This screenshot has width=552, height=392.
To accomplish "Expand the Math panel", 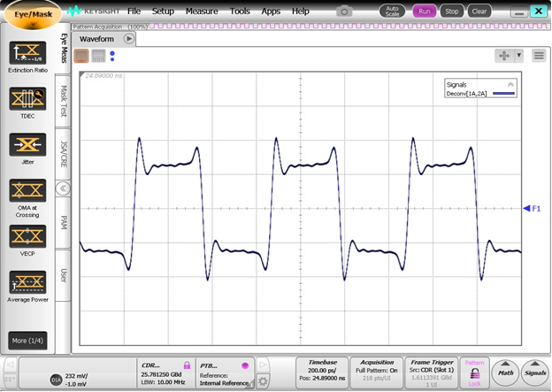I will coord(505,373).
